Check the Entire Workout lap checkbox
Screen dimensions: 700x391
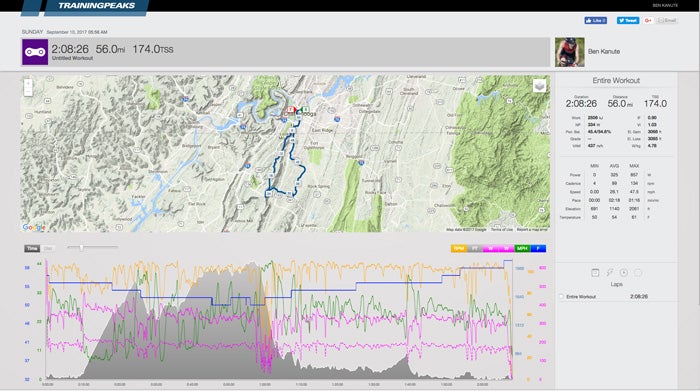562,296
